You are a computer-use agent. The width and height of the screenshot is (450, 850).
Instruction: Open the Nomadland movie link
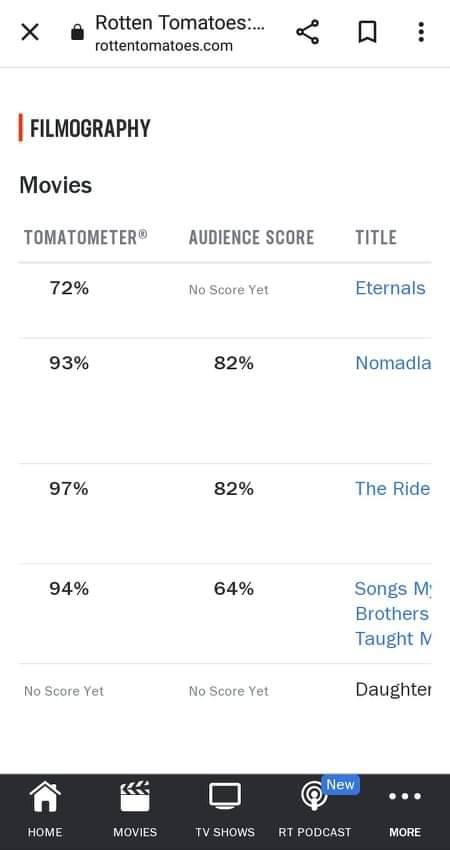pyautogui.click(x=393, y=363)
